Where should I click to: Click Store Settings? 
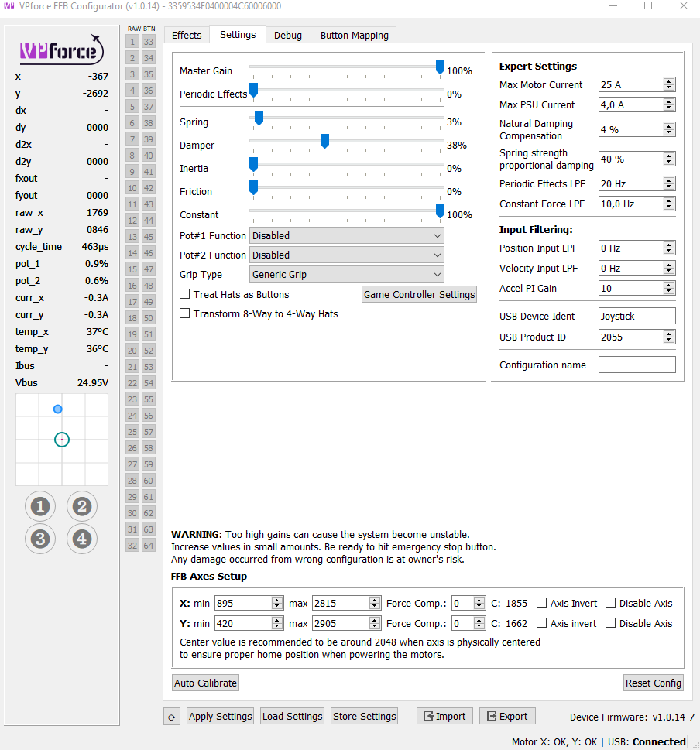tap(364, 717)
